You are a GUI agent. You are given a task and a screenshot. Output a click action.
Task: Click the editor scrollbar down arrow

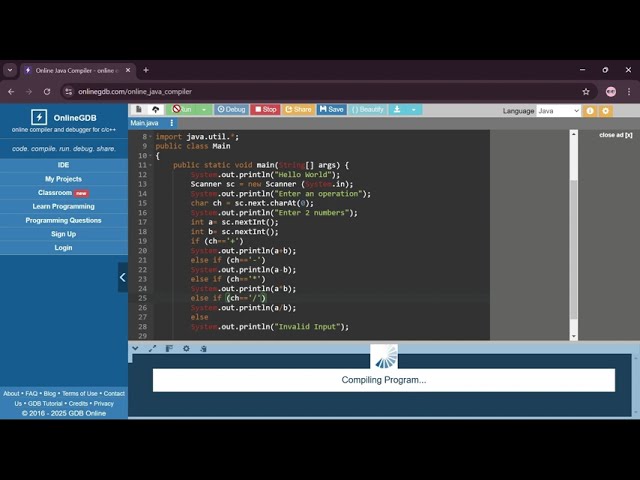point(573,336)
